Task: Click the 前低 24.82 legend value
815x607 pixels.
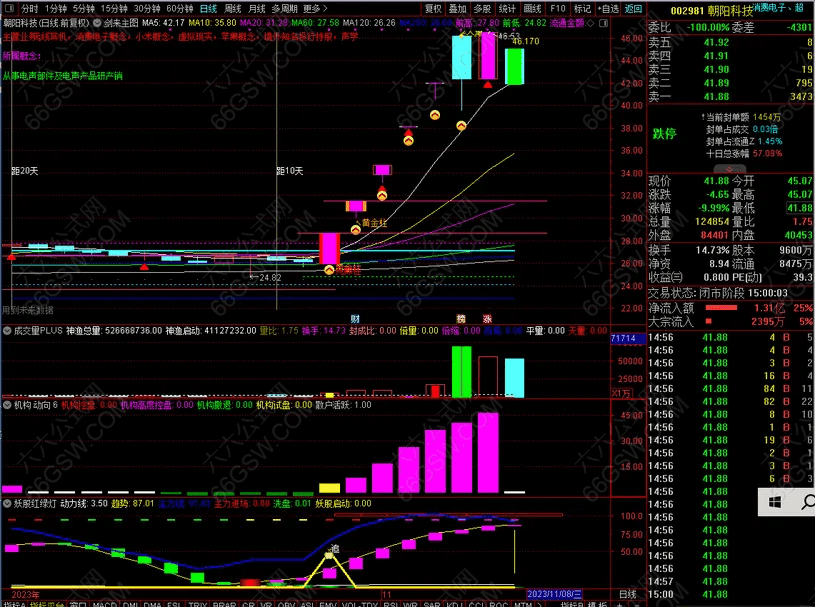Action: (524, 23)
